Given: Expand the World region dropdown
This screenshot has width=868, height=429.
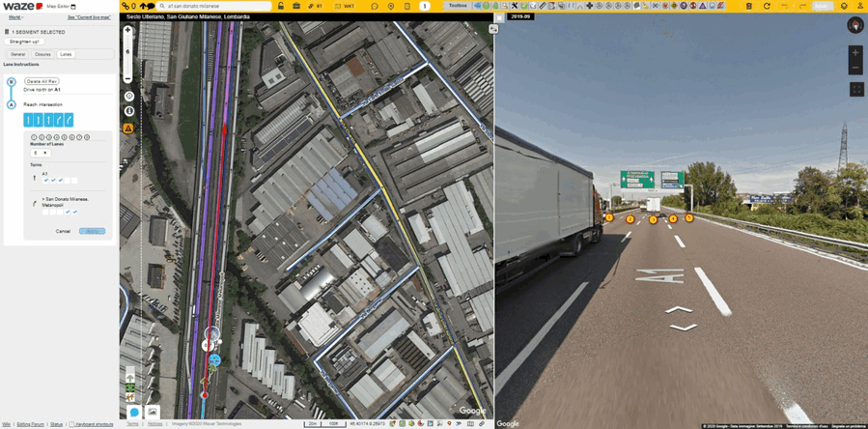Looking at the screenshot, I should pos(16,17).
